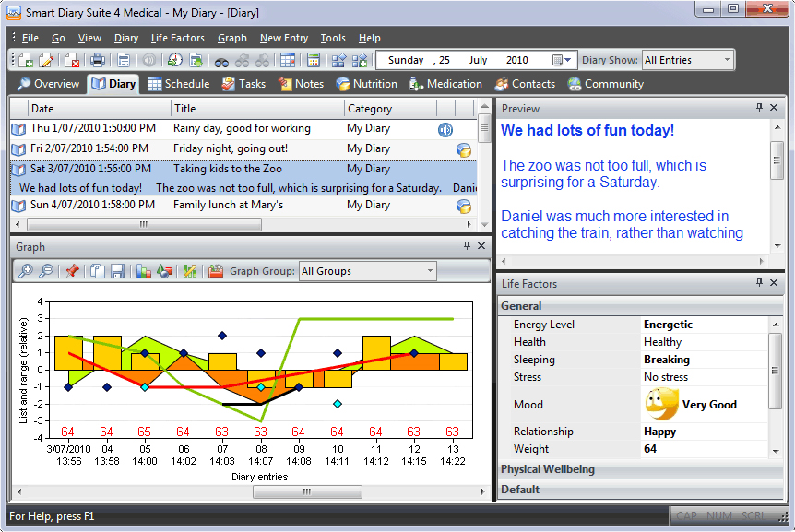Print using the printer toolbar icon
The height and width of the screenshot is (532, 795).
tap(98, 61)
